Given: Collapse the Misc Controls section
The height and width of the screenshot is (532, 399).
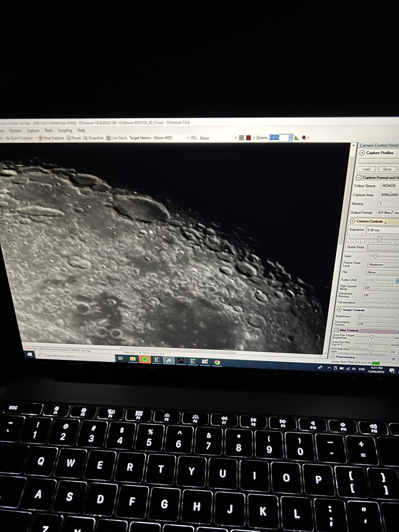Looking at the screenshot, I should coord(336,331).
